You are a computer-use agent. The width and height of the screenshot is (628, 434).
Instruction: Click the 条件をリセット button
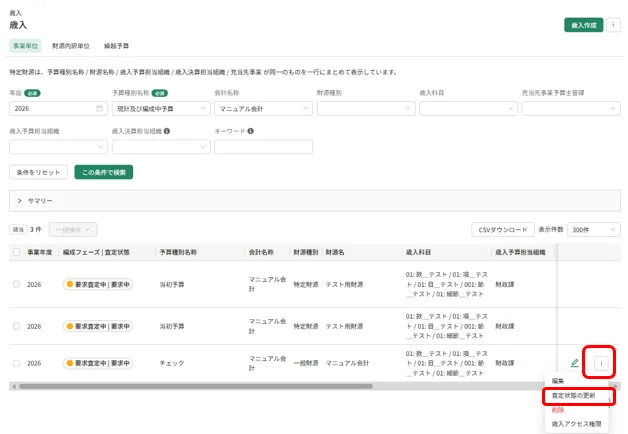[38, 173]
